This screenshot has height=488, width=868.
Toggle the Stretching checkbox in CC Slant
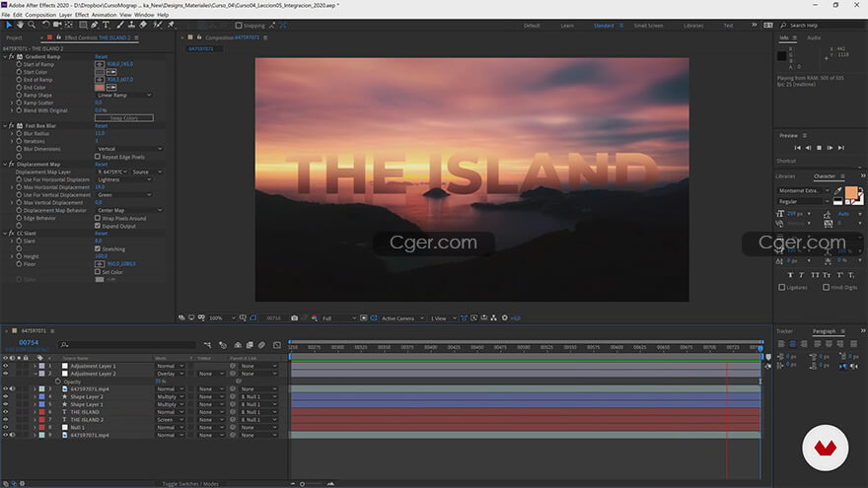point(98,249)
